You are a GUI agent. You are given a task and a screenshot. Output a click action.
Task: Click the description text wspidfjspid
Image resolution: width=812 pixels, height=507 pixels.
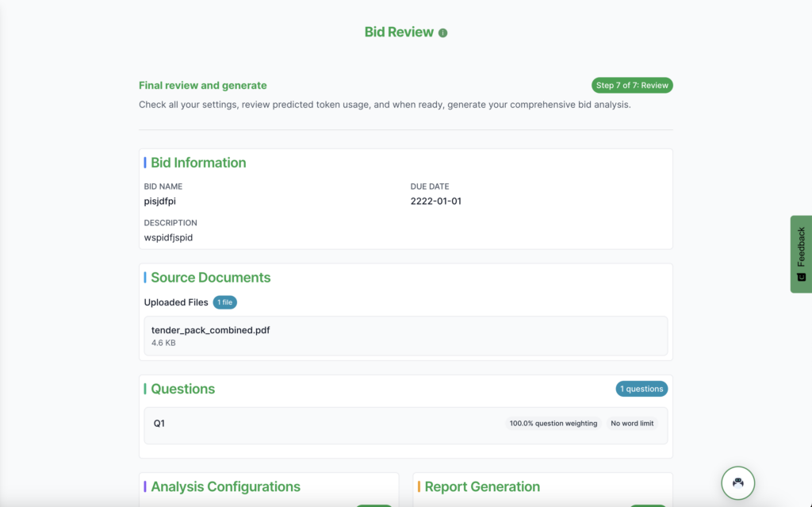pos(168,237)
